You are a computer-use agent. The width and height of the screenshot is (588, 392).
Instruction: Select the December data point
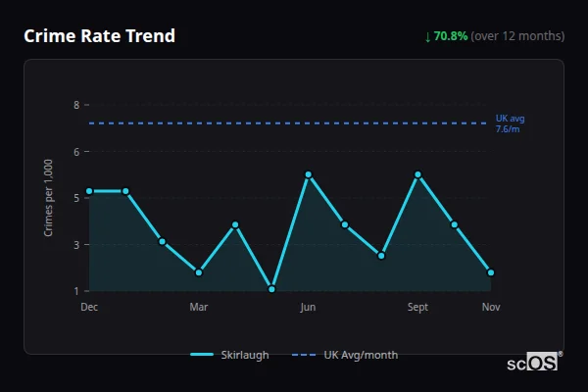pos(89,191)
